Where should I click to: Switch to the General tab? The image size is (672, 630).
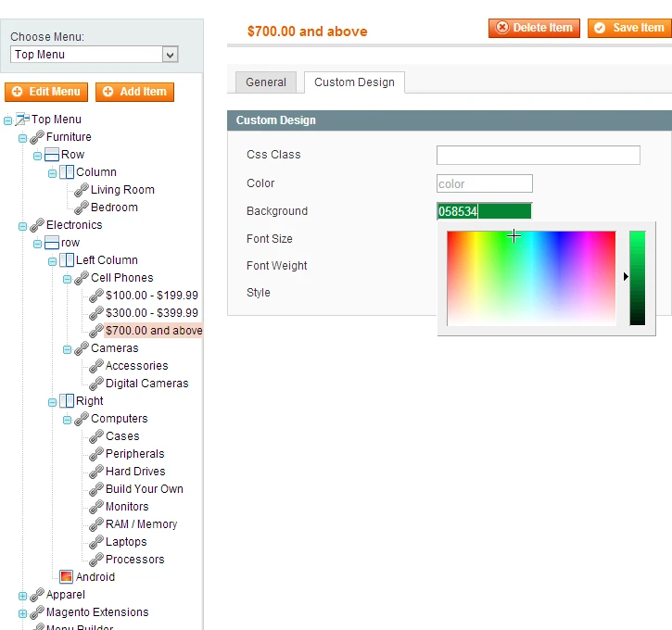(266, 82)
